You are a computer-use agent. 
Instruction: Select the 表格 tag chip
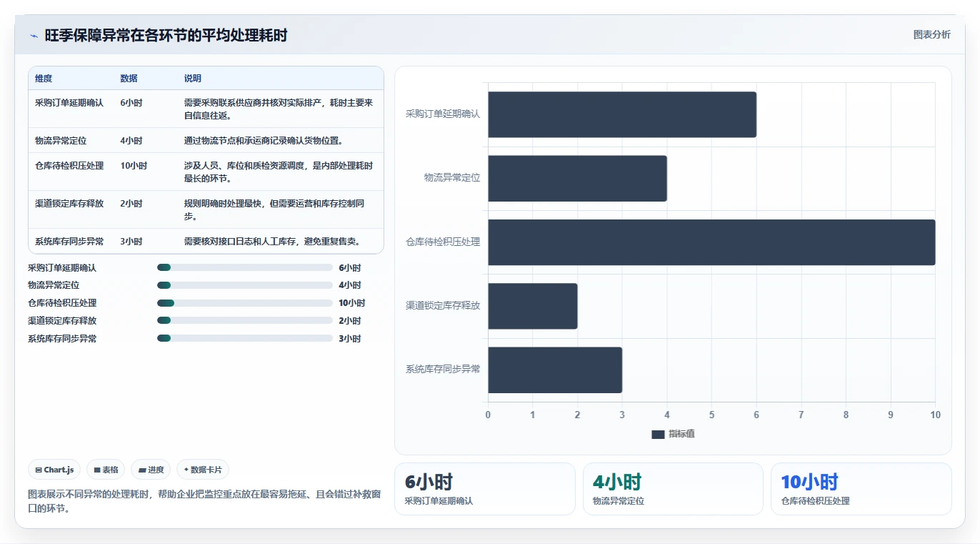pos(106,470)
